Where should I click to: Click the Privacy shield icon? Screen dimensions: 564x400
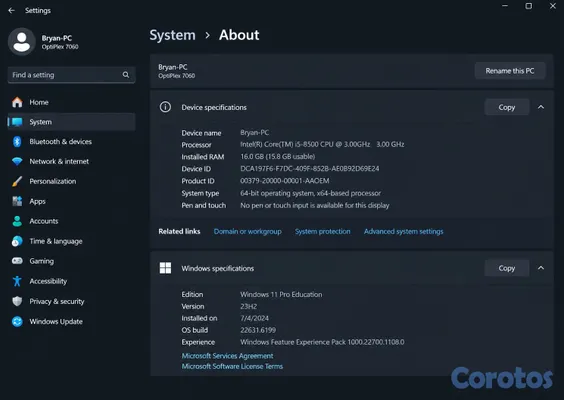[17, 301]
